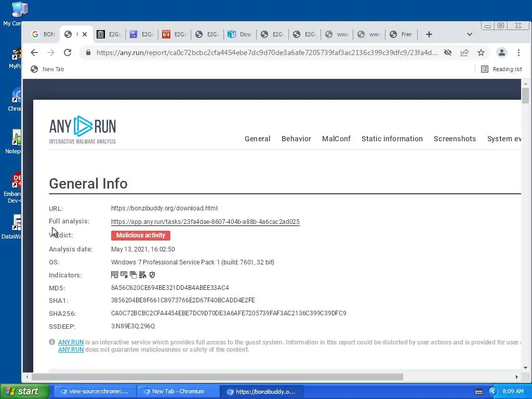Click the checkered flag indicator icon

pyautogui.click(x=115, y=275)
